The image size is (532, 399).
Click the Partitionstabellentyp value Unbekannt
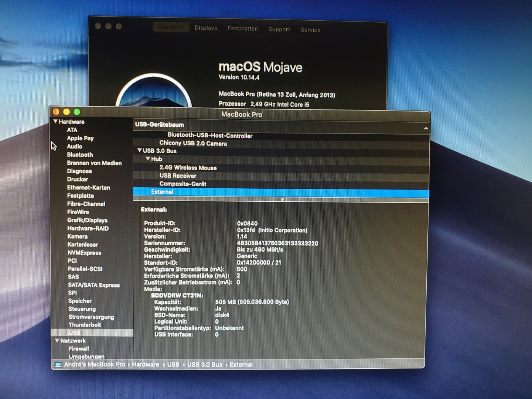pos(229,328)
